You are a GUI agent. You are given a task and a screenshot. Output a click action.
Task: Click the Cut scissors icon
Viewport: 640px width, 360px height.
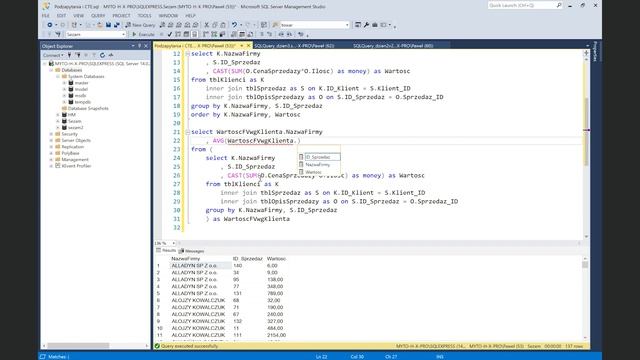pos(207,25)
